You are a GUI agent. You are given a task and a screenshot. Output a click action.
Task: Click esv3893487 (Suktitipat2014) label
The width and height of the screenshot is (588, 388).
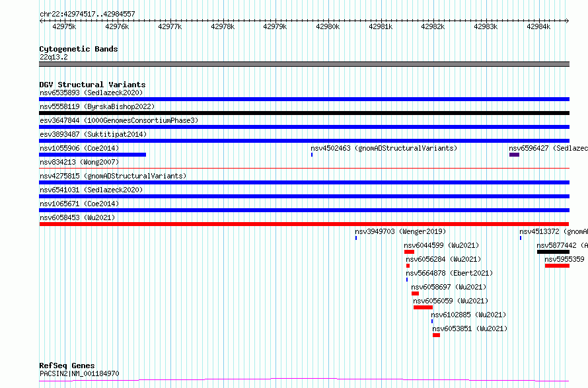[x=93, y=134]
